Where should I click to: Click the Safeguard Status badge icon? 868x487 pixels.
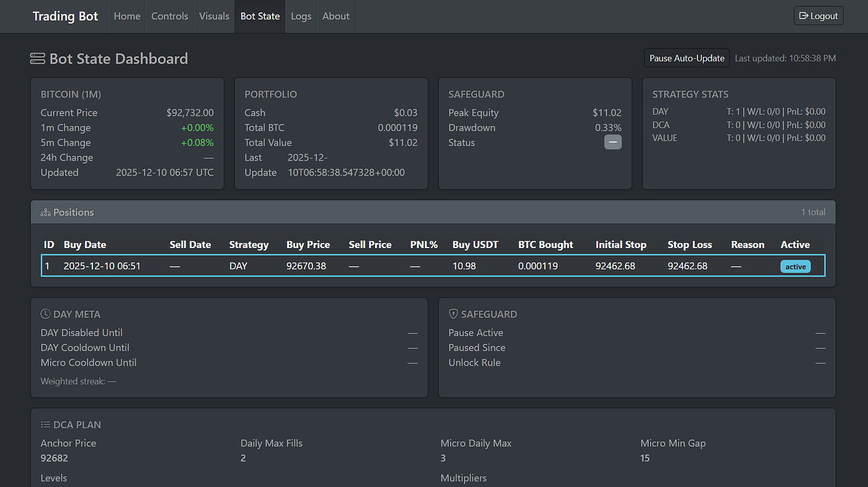[x=613, y=142]
